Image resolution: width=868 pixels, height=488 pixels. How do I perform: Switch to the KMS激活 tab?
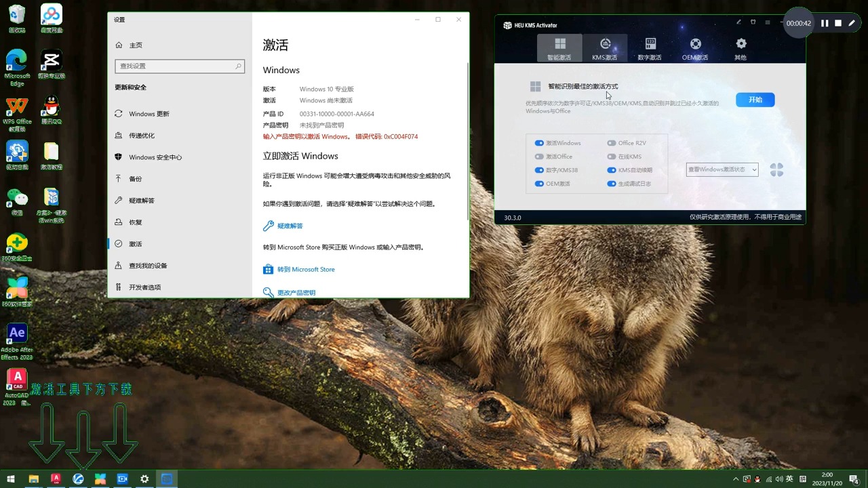click(x=605, y=48)
